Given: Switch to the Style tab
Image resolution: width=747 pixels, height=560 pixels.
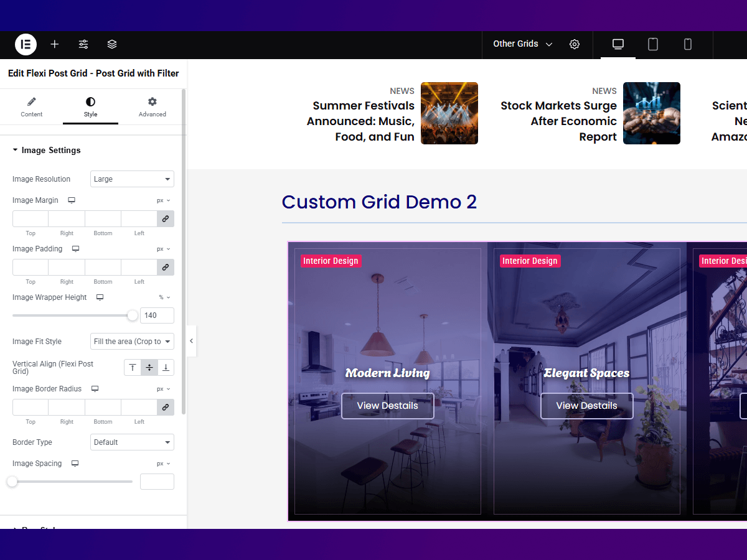Looking at the screenshot, I should pyautogui.click(x=90, y=107).
